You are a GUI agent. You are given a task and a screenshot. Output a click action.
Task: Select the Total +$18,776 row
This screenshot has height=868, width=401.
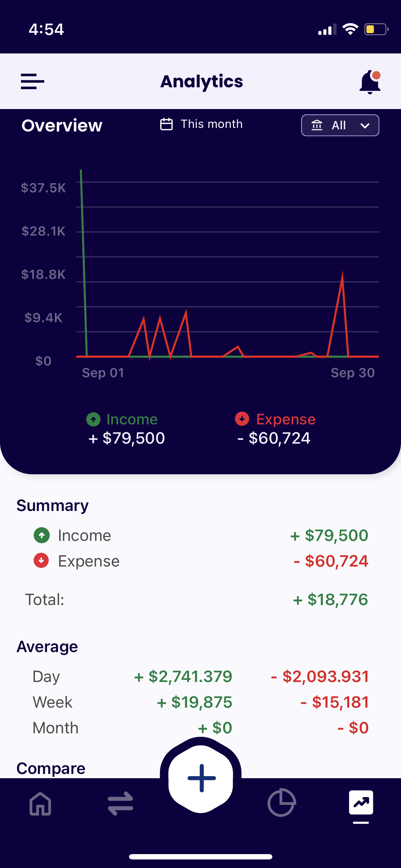196,600
